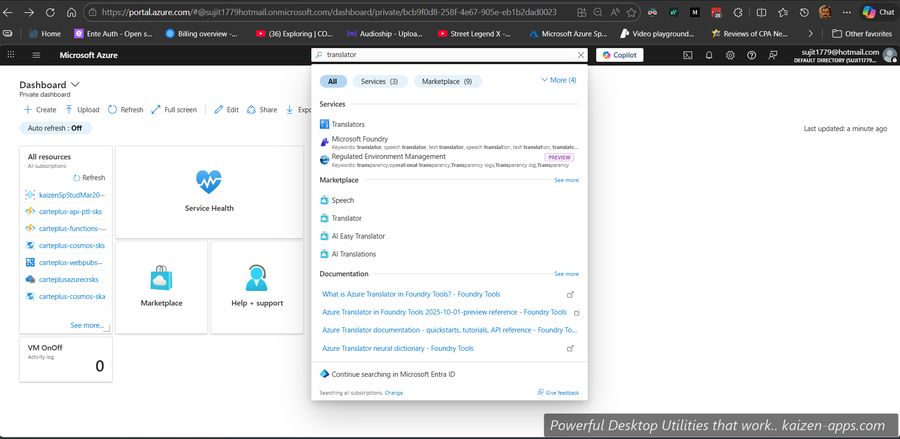Select Translators under Services results
The height and width of the screenshot is (439, 900).
click(348, 124)
